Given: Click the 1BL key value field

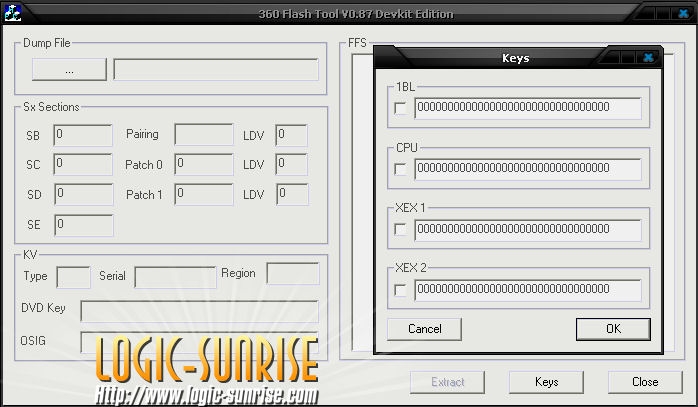Looking at the screenshot, I should (x=528, y=108).
